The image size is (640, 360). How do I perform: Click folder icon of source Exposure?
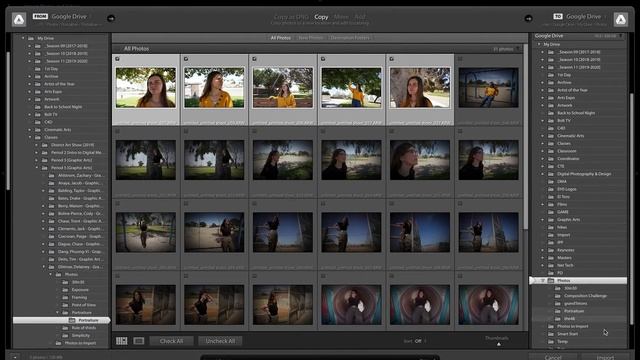[x=65, y=290]
